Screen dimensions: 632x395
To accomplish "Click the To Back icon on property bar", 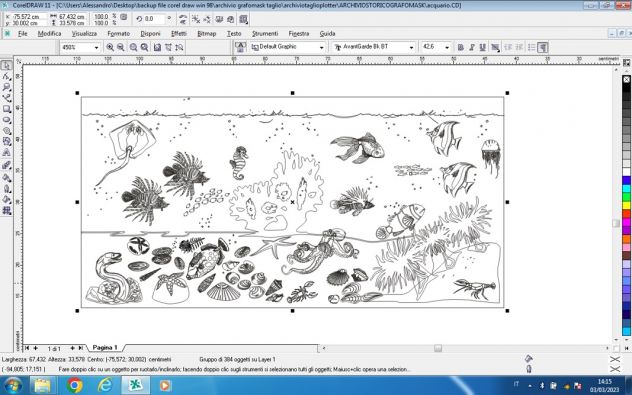I will 231,19.
